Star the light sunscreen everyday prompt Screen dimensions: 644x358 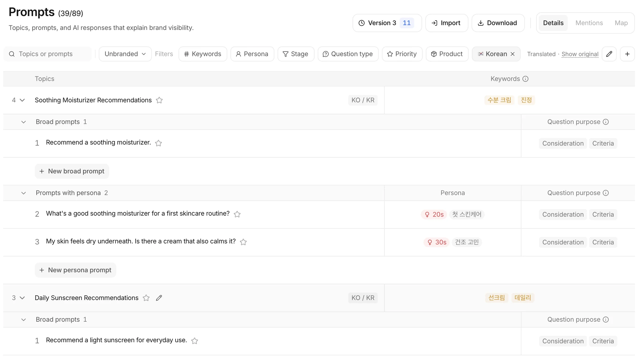[194, 341]
